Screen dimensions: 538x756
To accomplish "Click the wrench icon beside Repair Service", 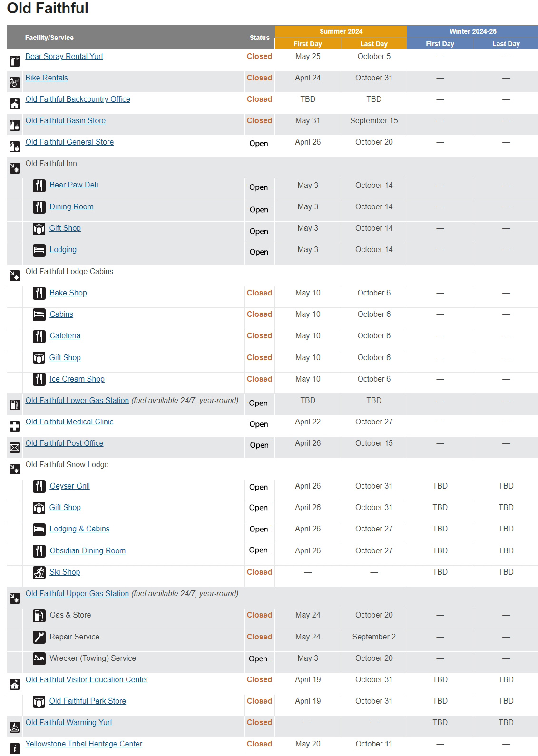I will click(x=39, y=637).
